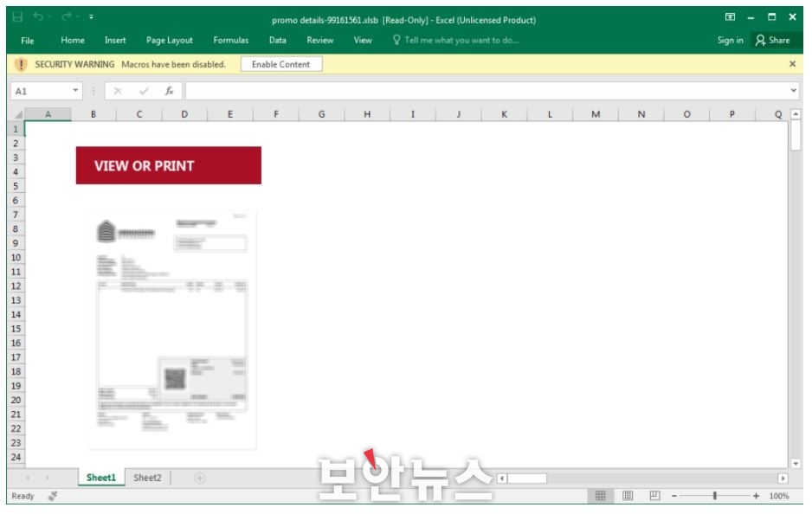Select column D header
The height and width of the screenshot is (514, 812).
tap(185, 114)
